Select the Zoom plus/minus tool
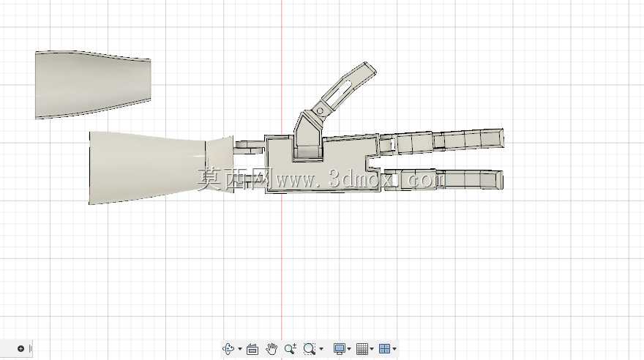Screen dimensions: 644x360 tap(291, 349)
